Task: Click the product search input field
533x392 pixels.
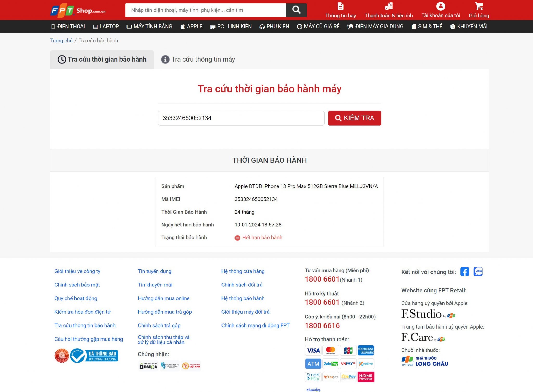Action: 206,10
